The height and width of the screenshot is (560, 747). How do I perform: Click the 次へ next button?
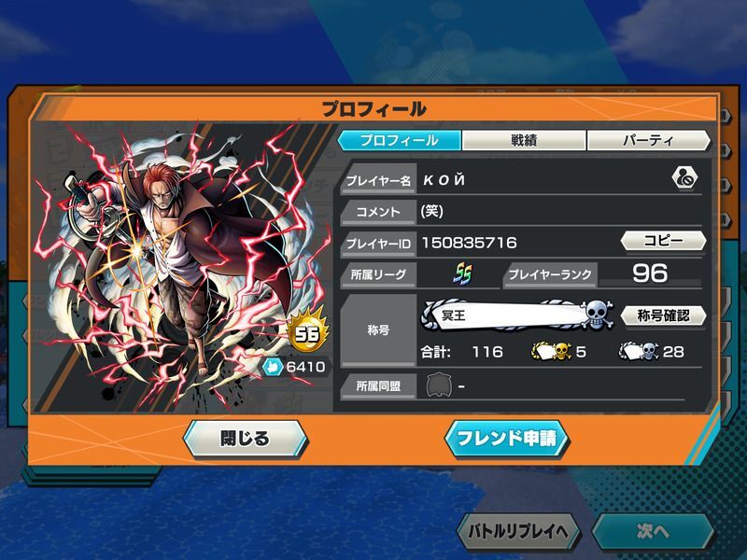click(x=653, y=531)
